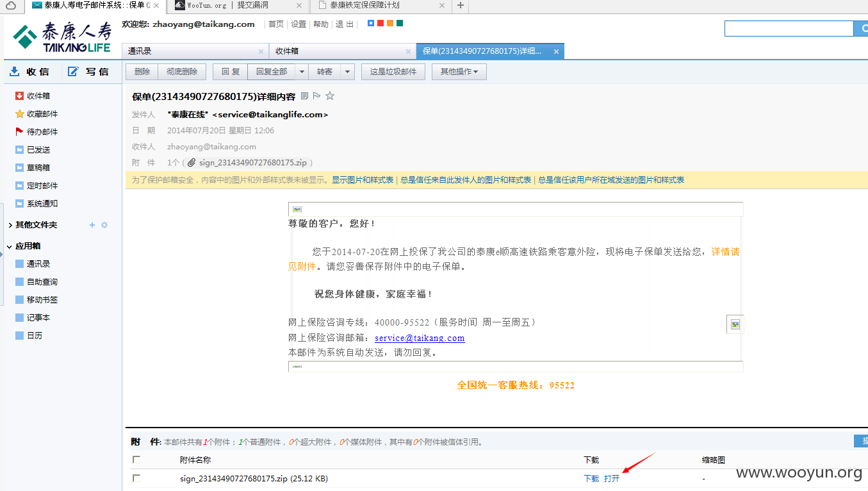The width and height of the screenshot is (868, 491).
Task: Click the paperclip icon by sign zip attachment
Action: pyautogui.click(x=191, y=163)
